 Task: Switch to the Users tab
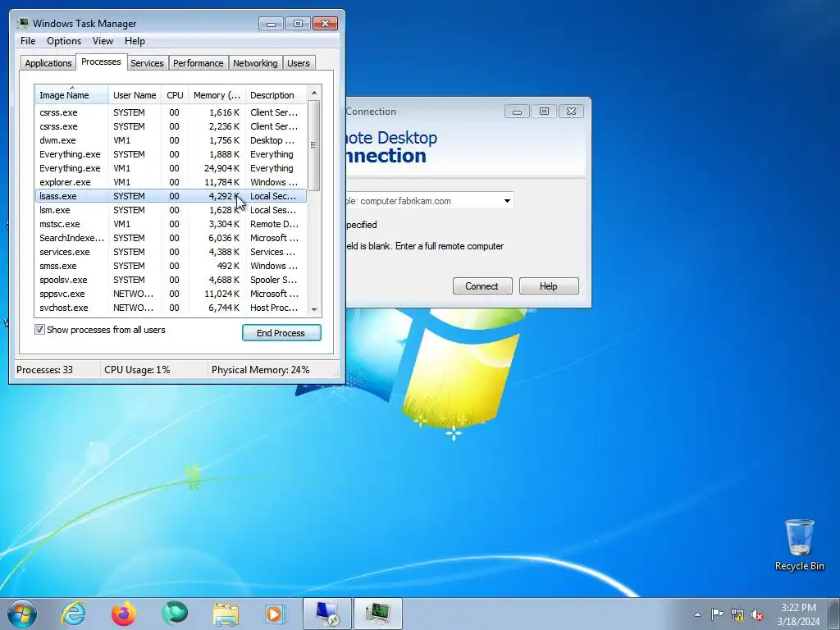tap(299, 63)
